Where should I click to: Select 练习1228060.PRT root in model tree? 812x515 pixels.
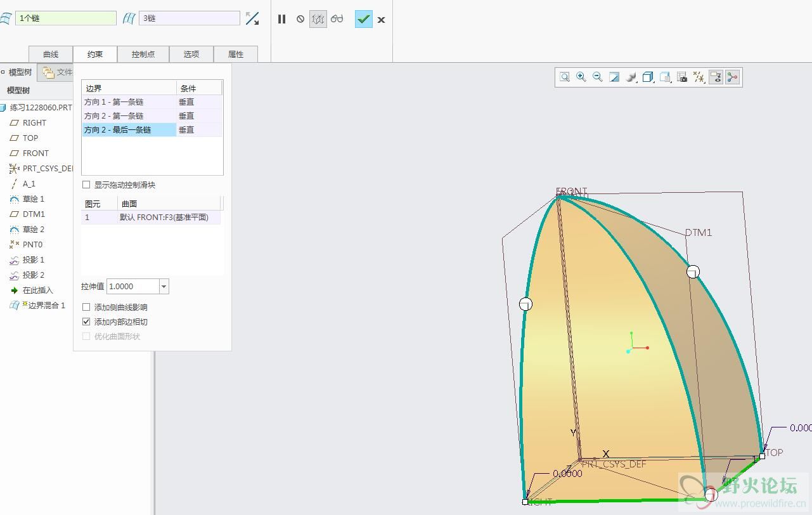click(37, 108)
